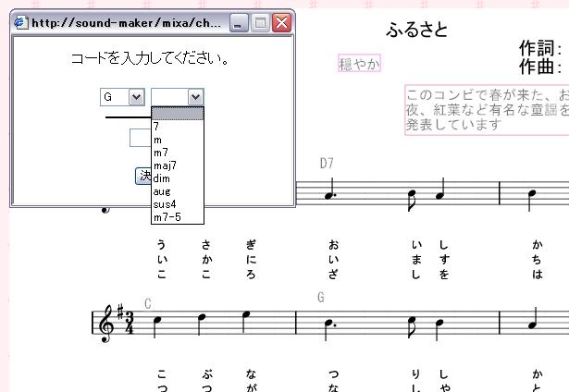569x392 pixels.
Task: Collapse the chord type dropdown arrow
Action: point(195,97)
